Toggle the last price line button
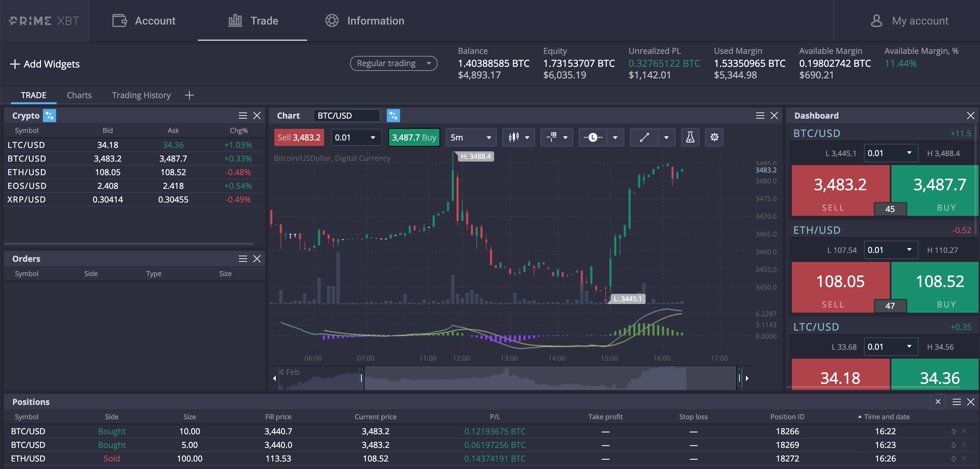The width and height of the screenshot is (980, 469). click(x=593, y=137)
